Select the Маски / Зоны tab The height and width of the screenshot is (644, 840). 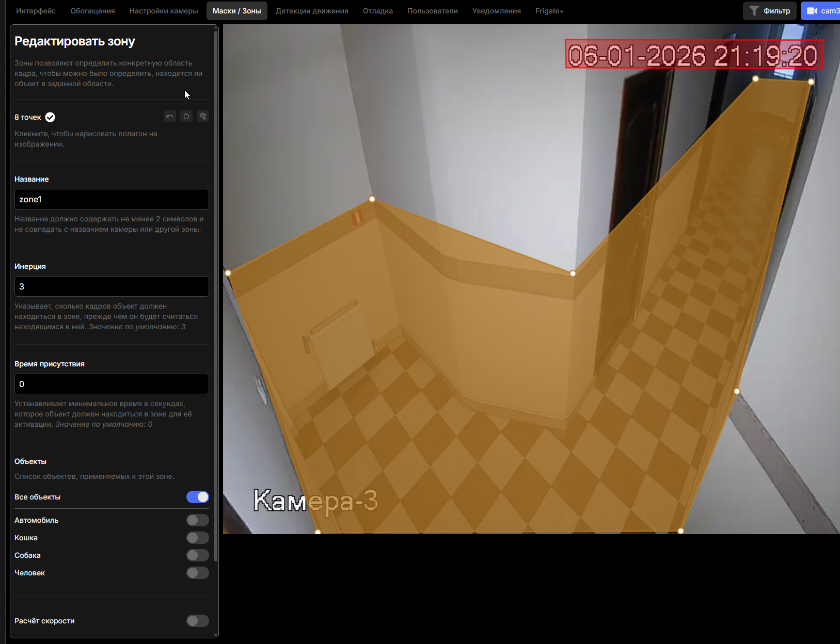(237, 11)
